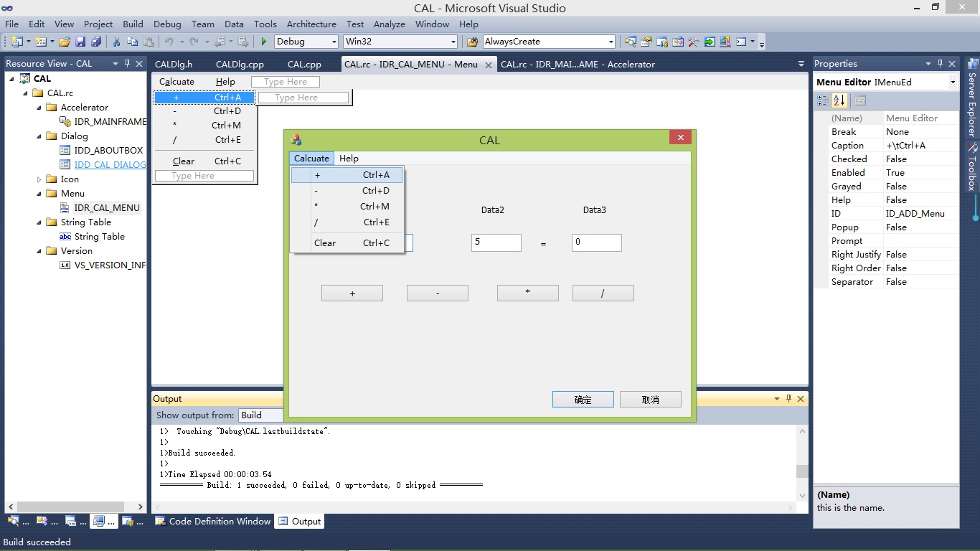The height and width of the screenshot is (551, 980).
Task: Select Clear Ctrl+C in CAL dialog menu
Action: (x=347, y=242)
